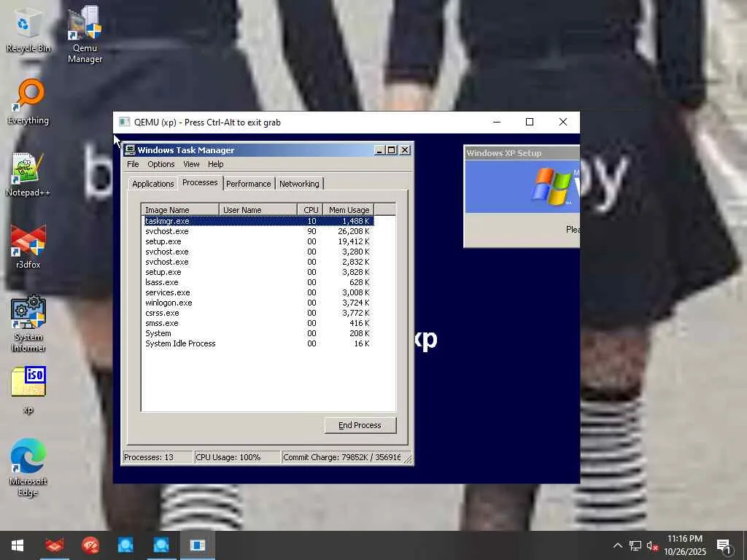Select the System Idle Process row
This screenshot has width=747, height=560.
(x=259, y=344)
